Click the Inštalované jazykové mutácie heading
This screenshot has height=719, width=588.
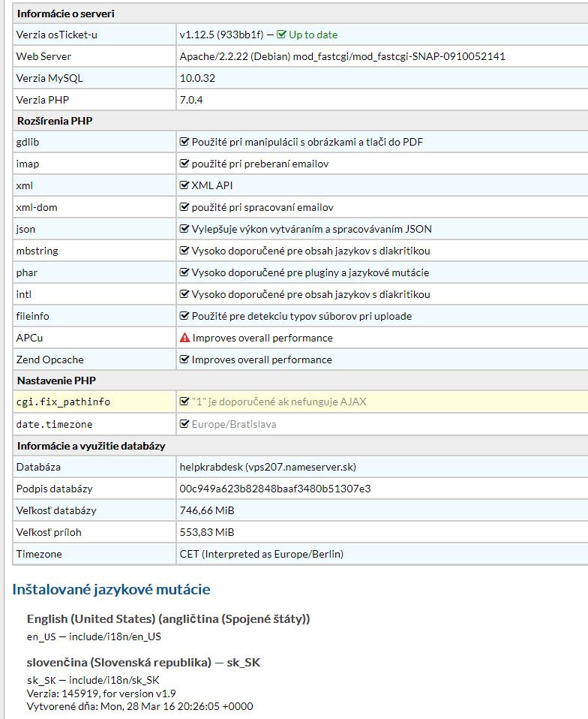(111, 589)
